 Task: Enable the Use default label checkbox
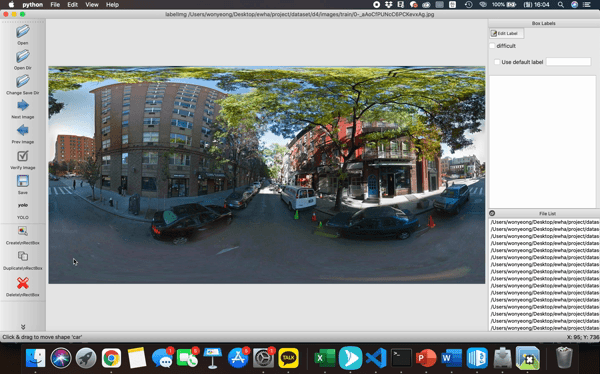[497, 62]
